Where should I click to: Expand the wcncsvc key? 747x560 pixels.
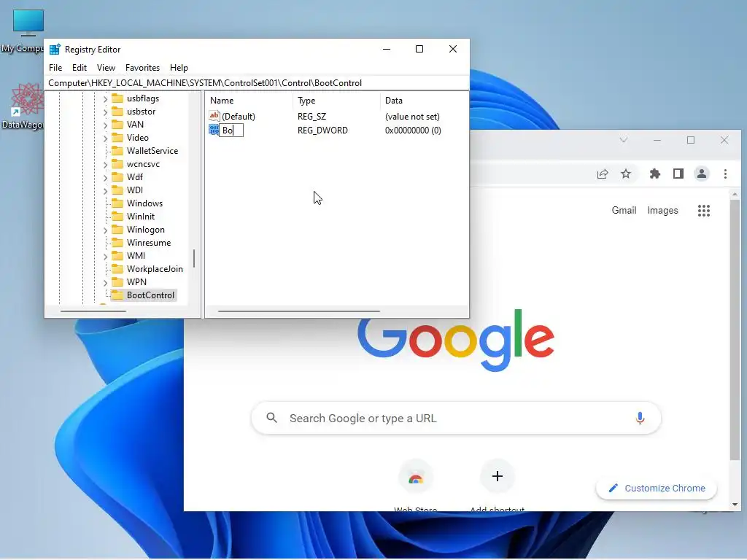coord(105,164)
